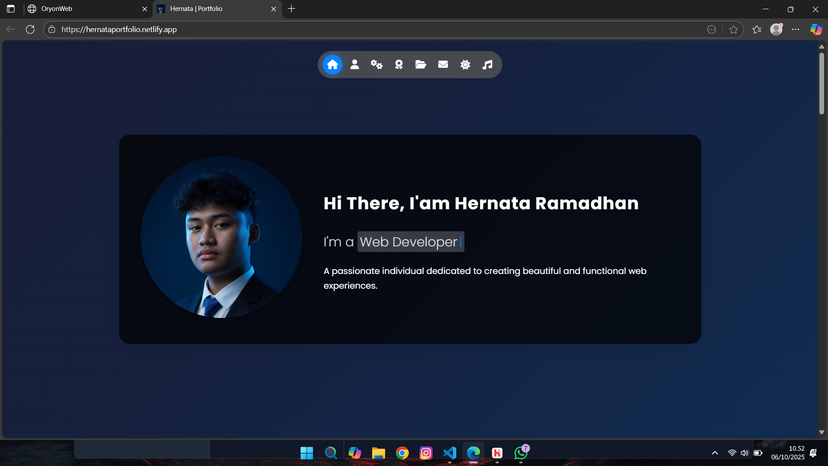Open Edge Settings and more menu
The image size is (828, 466).
(795, 30)
